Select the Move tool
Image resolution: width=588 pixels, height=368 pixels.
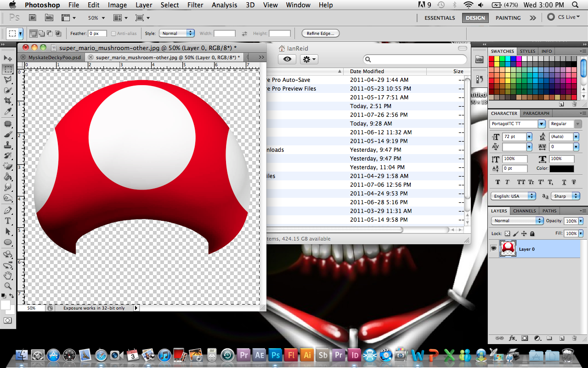tap(8, 58)
